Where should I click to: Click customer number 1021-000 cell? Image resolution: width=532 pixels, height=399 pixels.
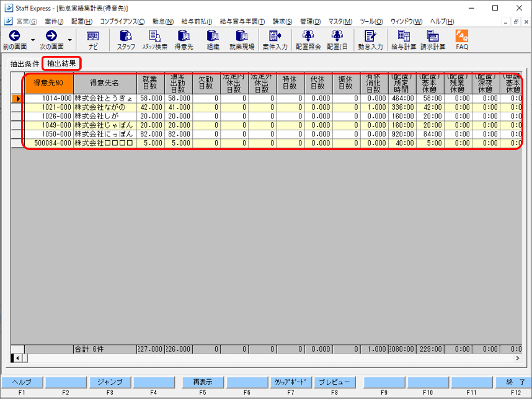coord(49,107)
